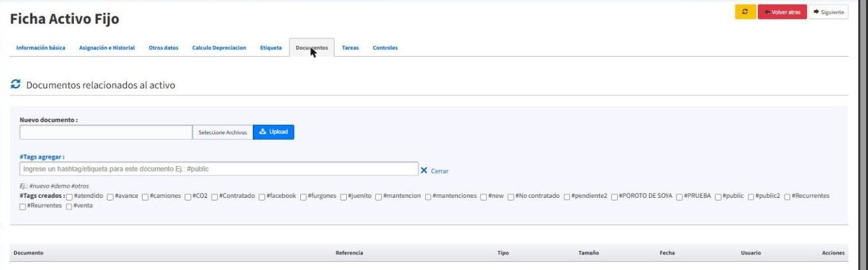Click the Usuario column header
The width and height of the screenshot is (868, 270).
pos(751,252)
